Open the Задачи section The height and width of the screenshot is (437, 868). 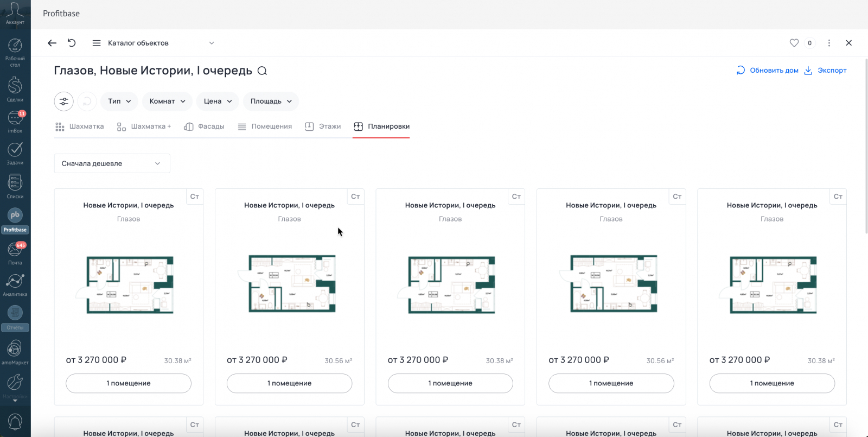point(15,153)
